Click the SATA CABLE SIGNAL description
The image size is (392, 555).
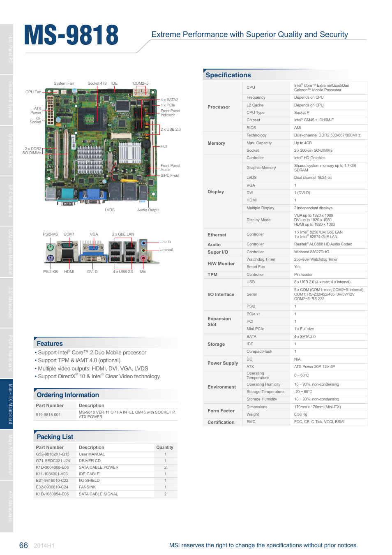coord(98,494)
